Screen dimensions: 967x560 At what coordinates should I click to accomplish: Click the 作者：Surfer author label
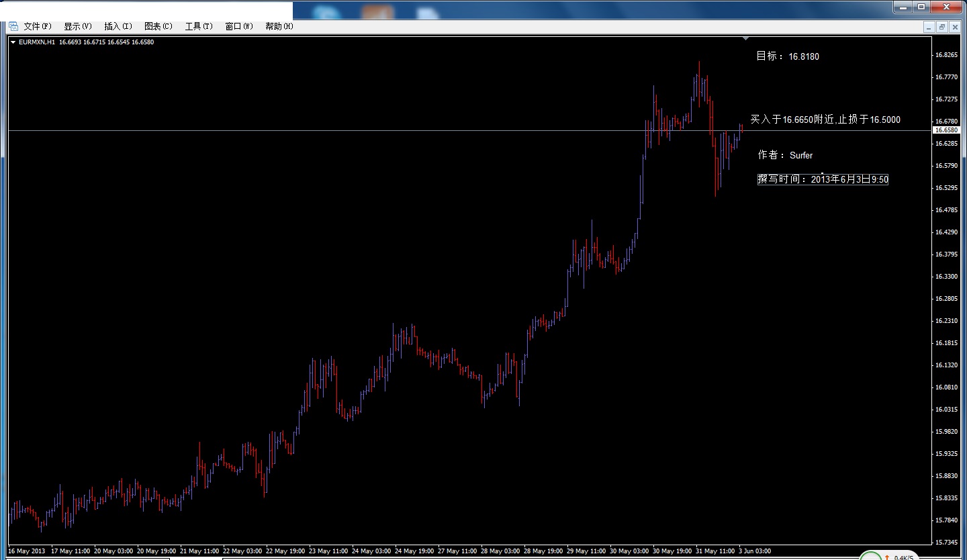[785, 155]
